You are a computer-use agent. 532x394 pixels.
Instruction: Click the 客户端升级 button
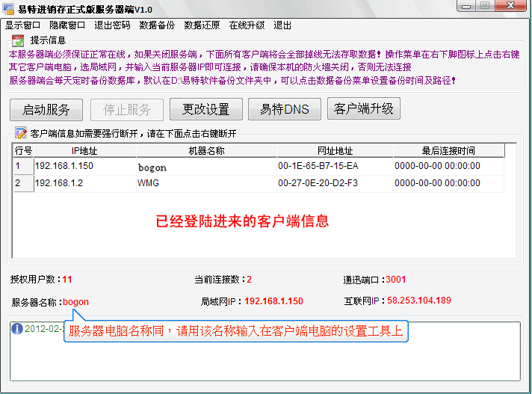(x=364, y=108)
